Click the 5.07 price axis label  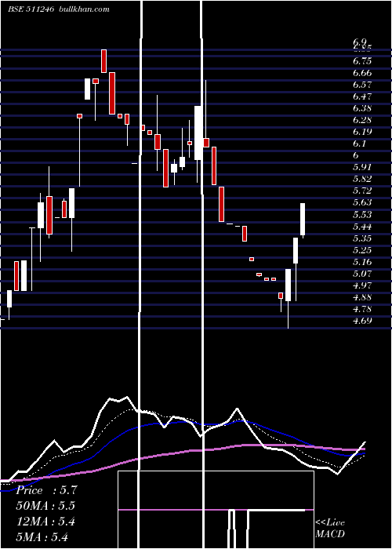362,274
